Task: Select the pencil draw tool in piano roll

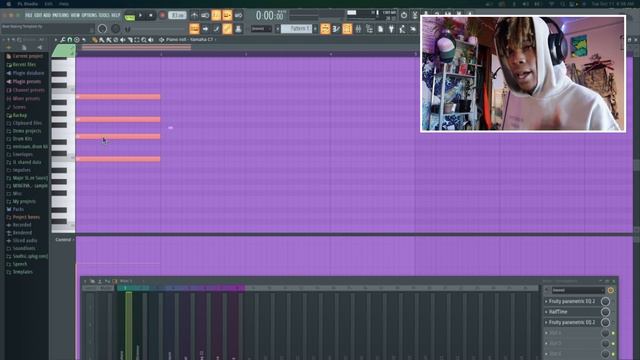Action: (x=95, y=40)
